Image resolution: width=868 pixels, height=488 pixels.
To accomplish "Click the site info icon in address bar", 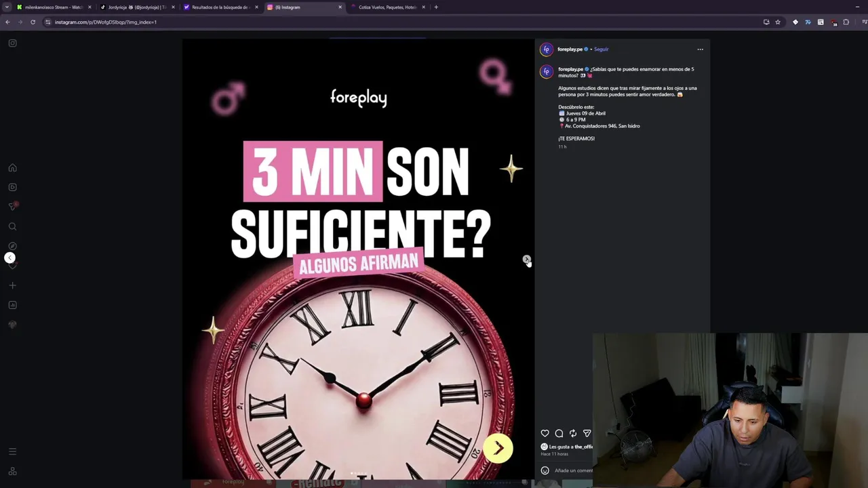I will coord(47,22).
